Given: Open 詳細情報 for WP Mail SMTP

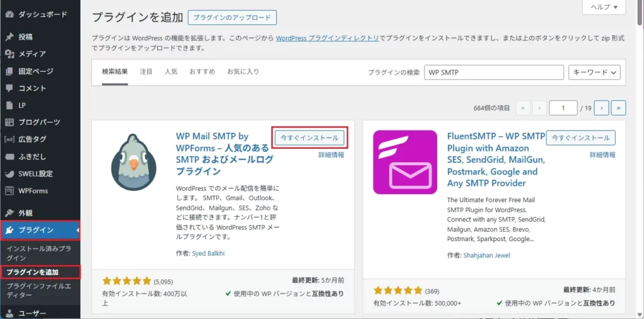Looking at the screenshot, I should point(331,155).
